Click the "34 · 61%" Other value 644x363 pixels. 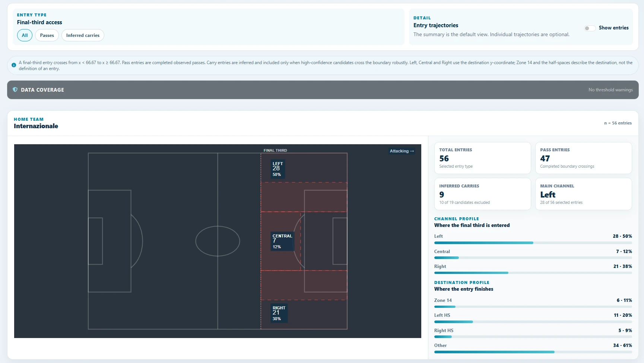click(x=622, y=345)
